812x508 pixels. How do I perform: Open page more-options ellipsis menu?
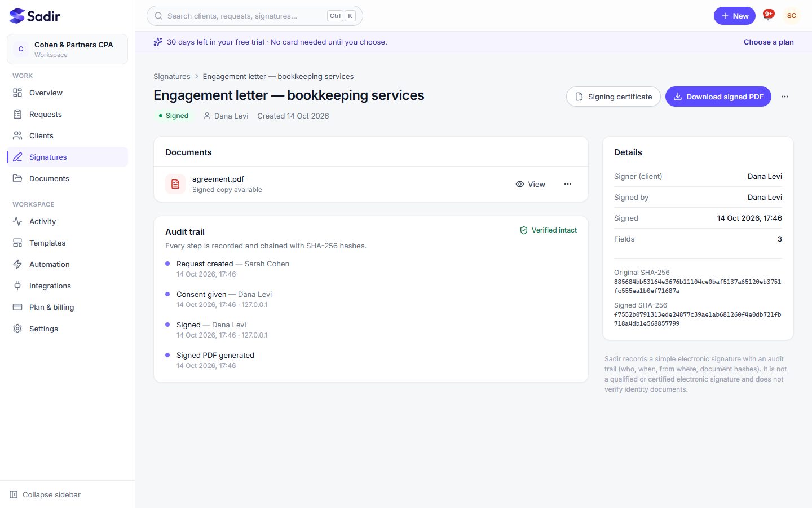click(x=785, y=97)
